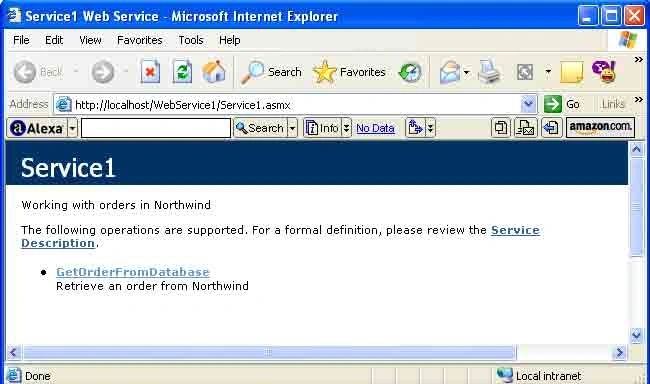Click the Local intranet zone icon
Viewport: 650px width, 384px height.
(504, 375)
